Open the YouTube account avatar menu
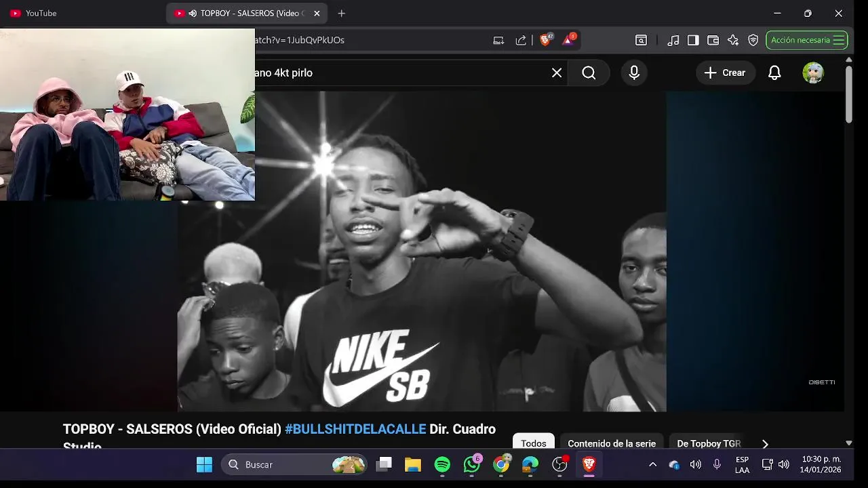Image resolution: width=868 pixels, height=488 pixels. (813, 73)
